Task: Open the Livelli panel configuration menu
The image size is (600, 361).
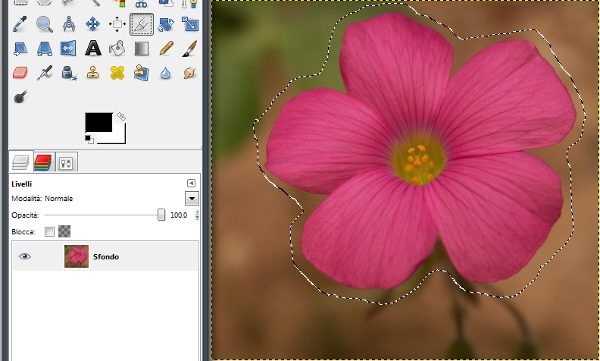Action: coord(191,183)
